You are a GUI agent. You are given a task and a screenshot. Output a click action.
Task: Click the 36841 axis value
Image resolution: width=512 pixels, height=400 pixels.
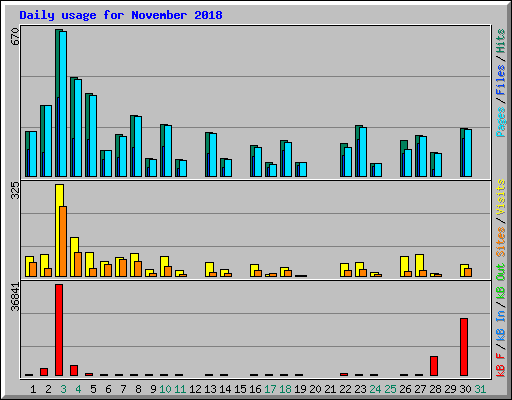[x=15, y=297]
